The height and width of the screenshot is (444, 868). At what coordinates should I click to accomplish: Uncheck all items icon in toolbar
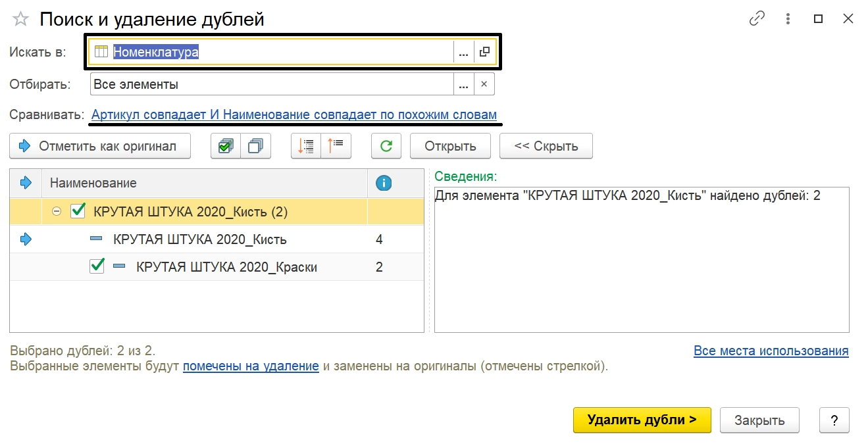pos(256,146)
